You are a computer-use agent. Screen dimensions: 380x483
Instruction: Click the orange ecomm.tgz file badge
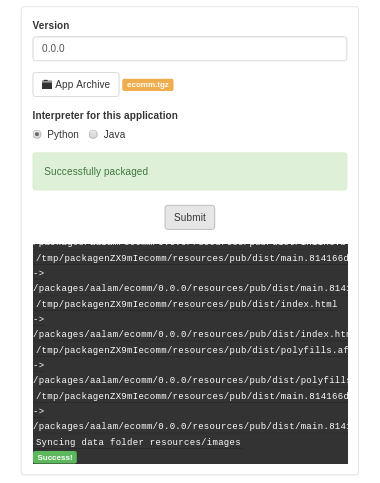point(148,85)
